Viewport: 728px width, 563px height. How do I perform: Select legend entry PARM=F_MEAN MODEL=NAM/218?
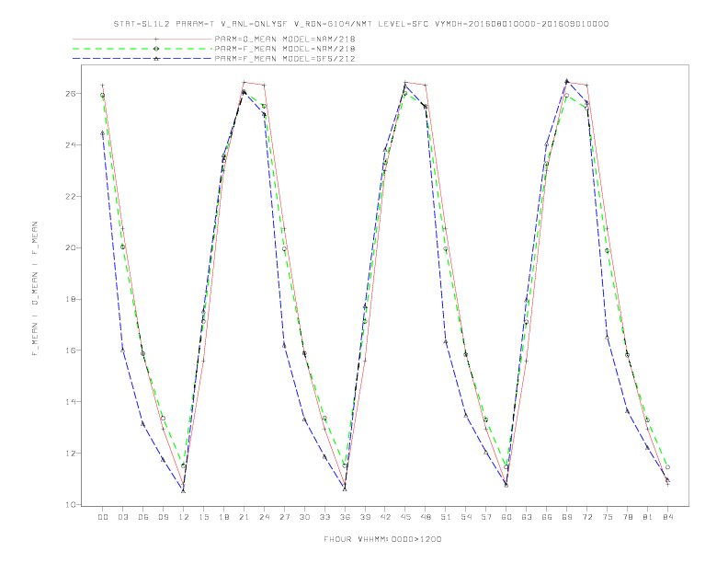point(285,49)
